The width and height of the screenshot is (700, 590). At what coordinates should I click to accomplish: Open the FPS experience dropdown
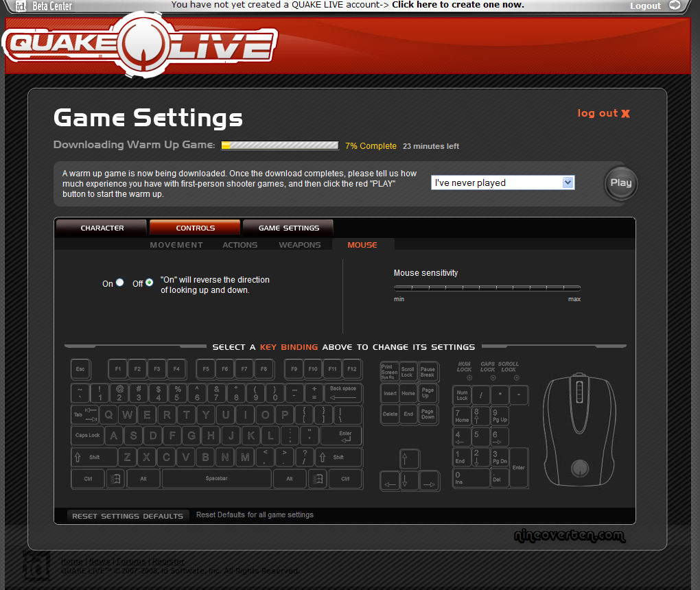click(x=502, y=182)
